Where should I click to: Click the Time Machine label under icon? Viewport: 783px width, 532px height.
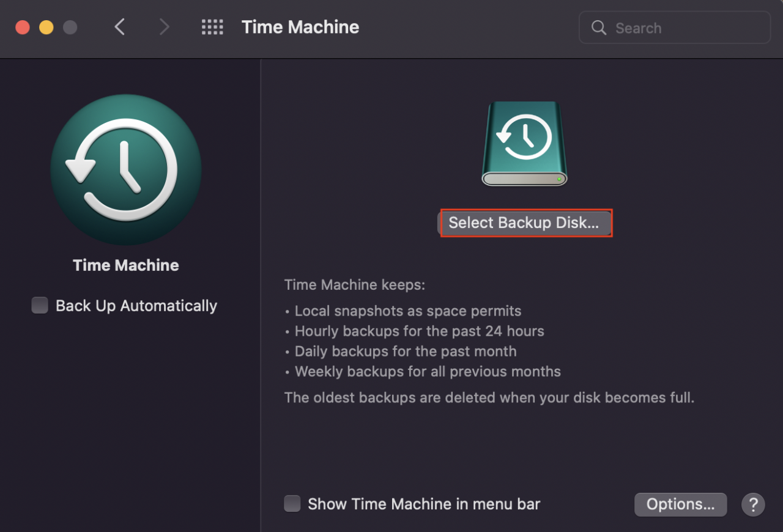[126, 265]
